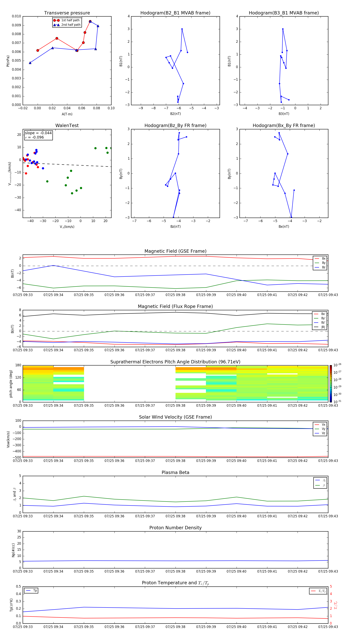Image resolution: width=351 pixels, height=644 pixels.
Task: Select the "1st half path" legend entry
Action: (66, 20)
